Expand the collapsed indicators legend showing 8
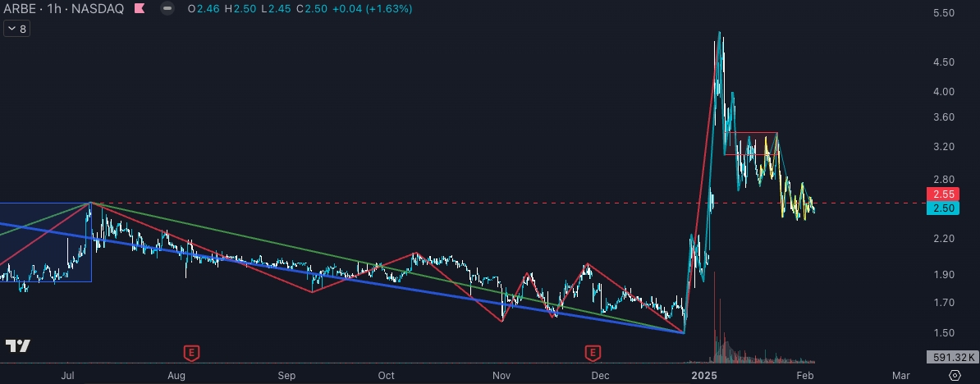The height and width of the screenshot is (384, 980). click(x=16, y=29)
